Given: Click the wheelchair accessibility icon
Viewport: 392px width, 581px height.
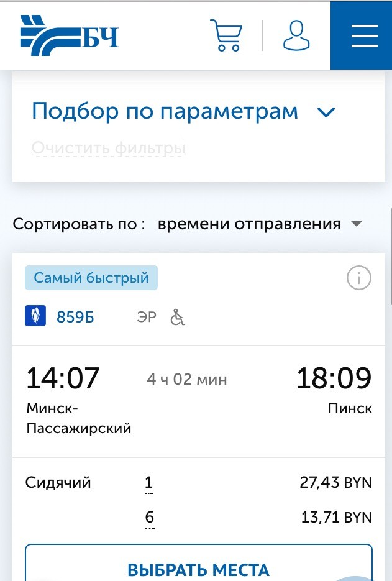Looking at the screenshot, I should [x=178, y=318].
